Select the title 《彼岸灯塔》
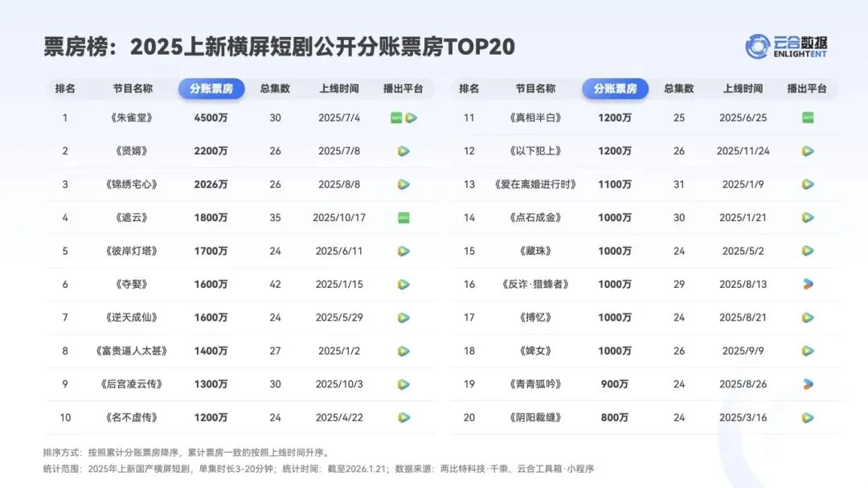 pyautogui.click(x=131, y=251)
